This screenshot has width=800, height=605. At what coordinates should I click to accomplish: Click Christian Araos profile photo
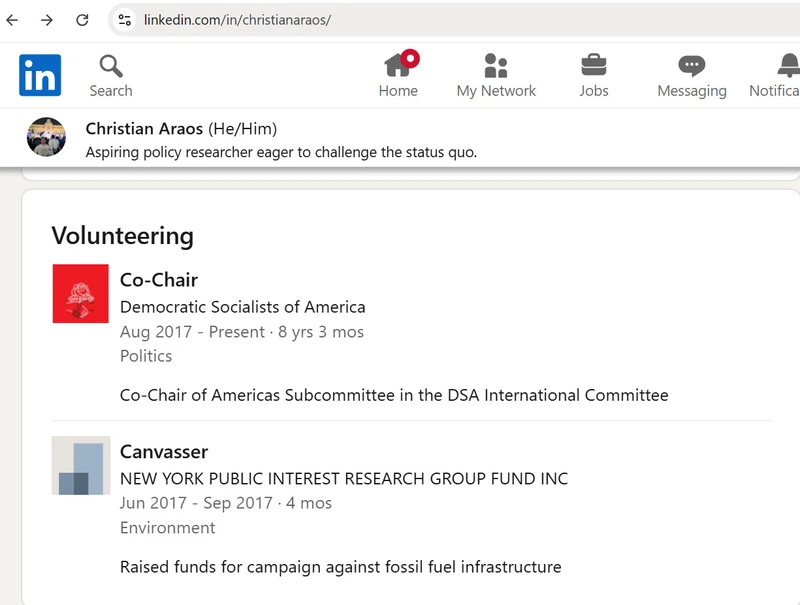[46, 137]
